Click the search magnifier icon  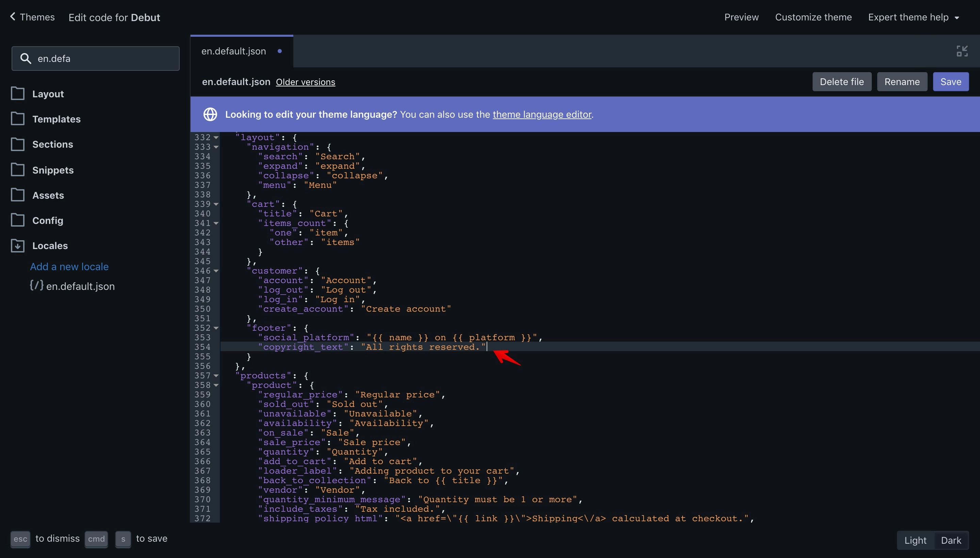pos(25,58)
